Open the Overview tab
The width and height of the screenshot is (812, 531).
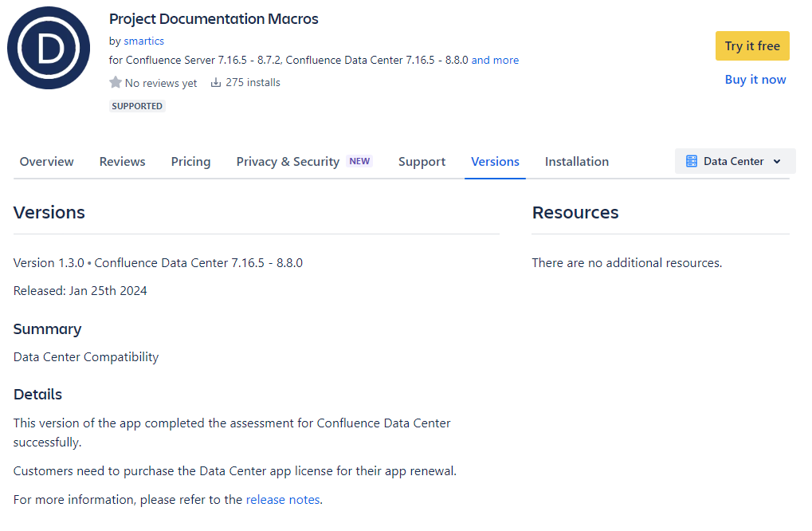pyautogui.click(x=46, y=162)
